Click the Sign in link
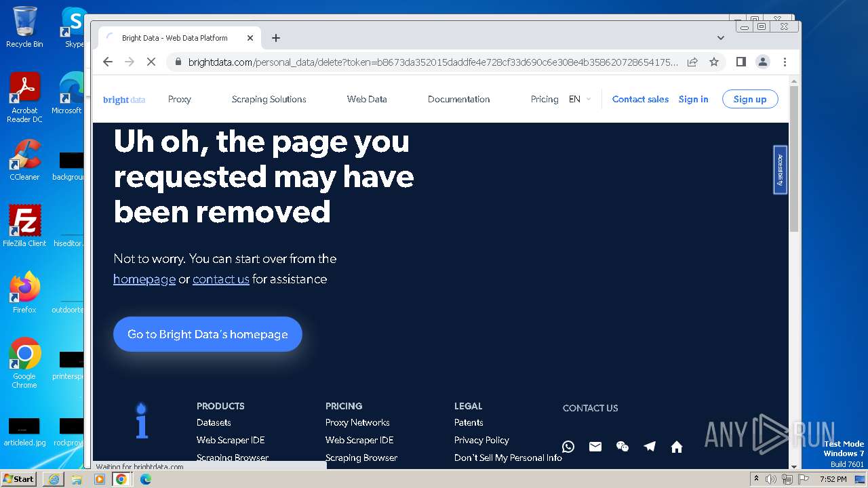Viewport: 868px width, 488px height. pyautogui.click(x=693, y=99)
